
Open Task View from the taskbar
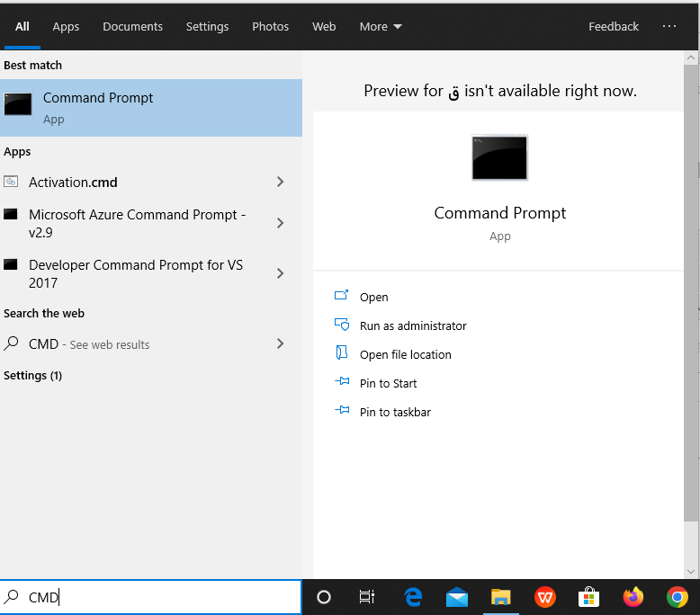pyautogui.click(x=367, y=597)
